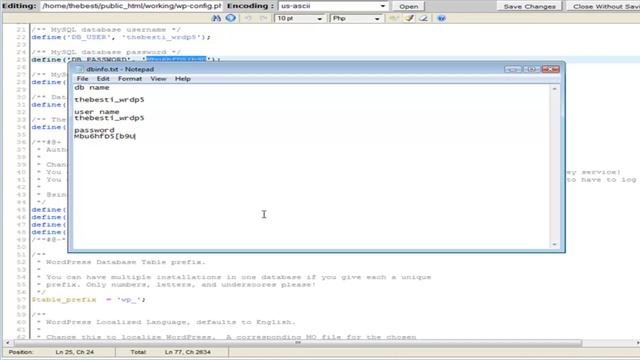Click 'WordPress Database Table prefix' comment

point(126,262)
